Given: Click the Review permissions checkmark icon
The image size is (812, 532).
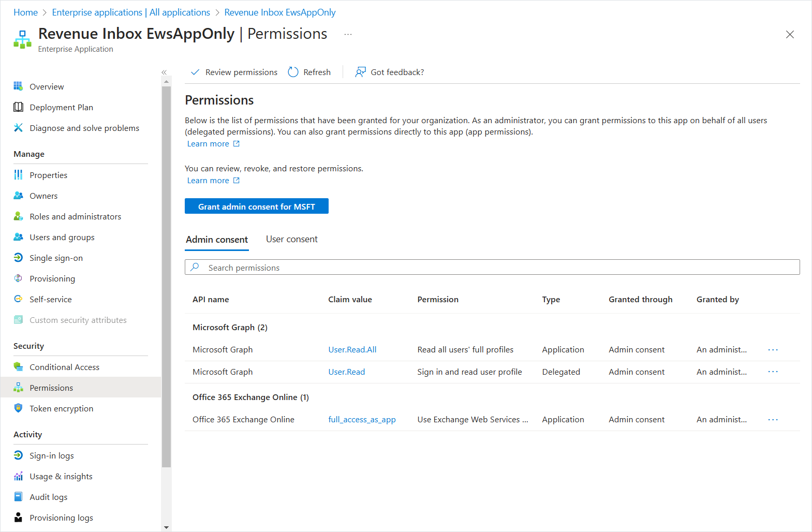Looking at the screenshot, I should click(195, 72).
